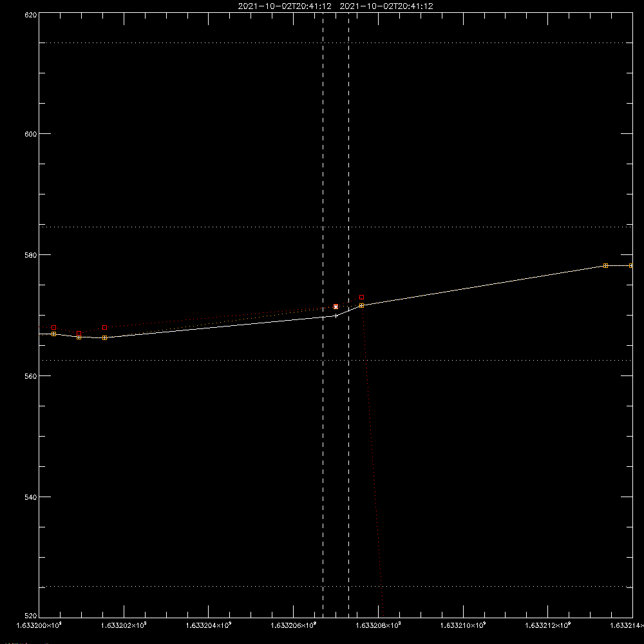This screenshot has width=644, height=644.
Task: Click the y-axis label 540
Action: coord(31,497)
